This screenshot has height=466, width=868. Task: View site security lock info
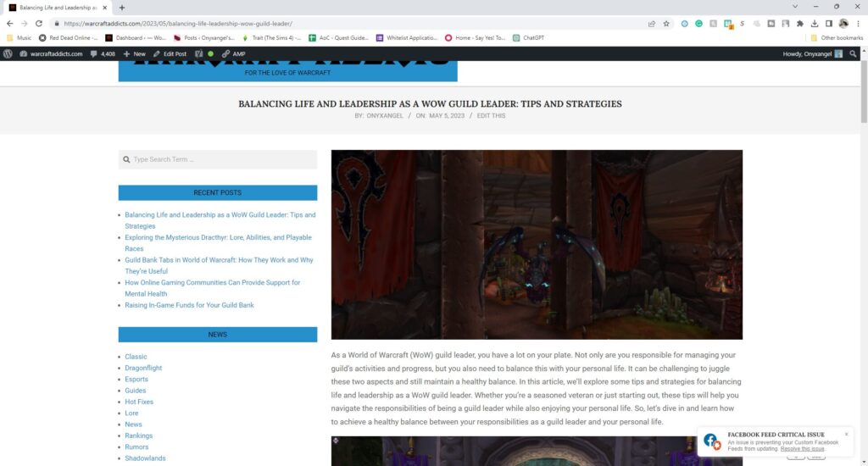pyautogui.click(x=57, y=23)
